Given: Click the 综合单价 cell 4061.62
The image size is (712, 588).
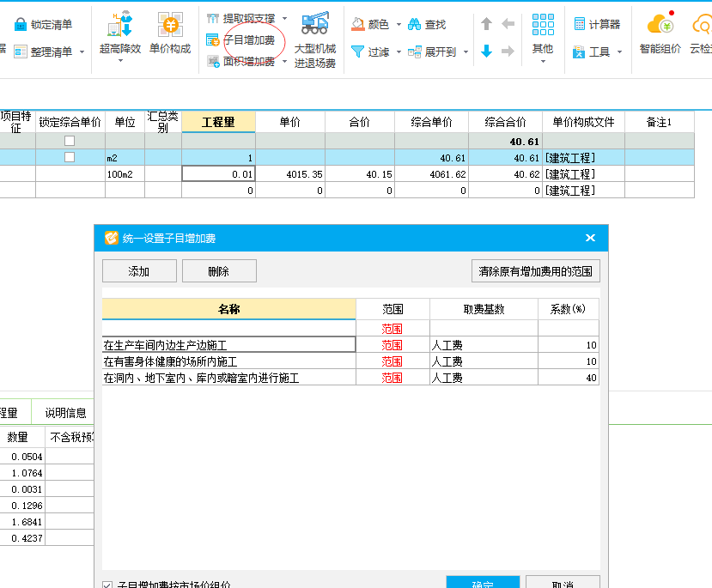Looking at the screenshot, I should coord(431,174).
